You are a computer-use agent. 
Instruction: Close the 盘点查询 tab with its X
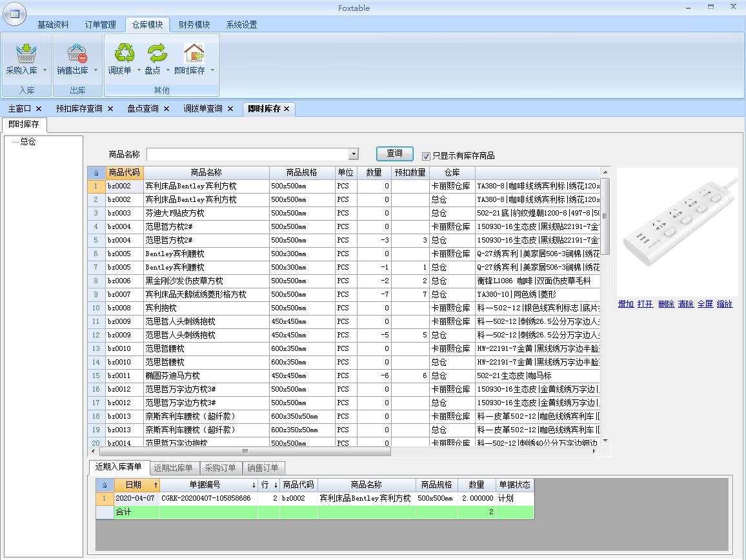pyautogui.click(x=166, y=109)
